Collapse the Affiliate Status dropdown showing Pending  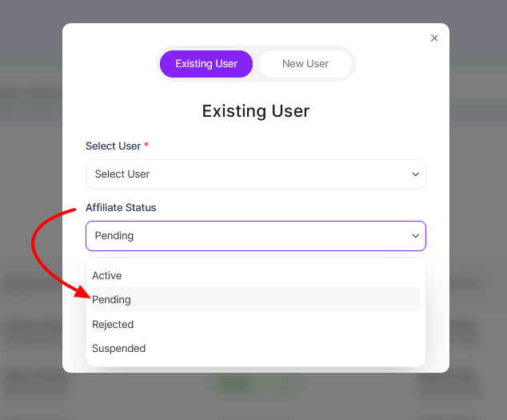click(x=255, y=236)
